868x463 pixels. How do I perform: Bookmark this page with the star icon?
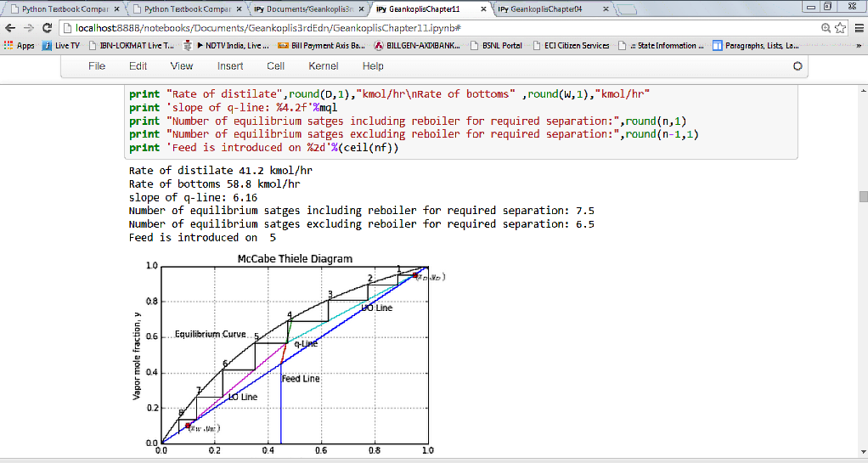coord(841,28)
